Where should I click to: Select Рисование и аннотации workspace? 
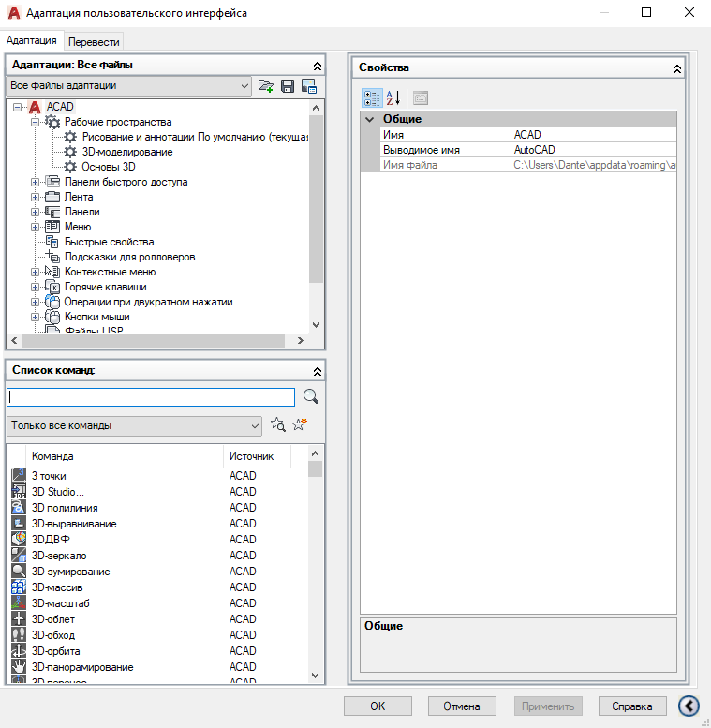(x=195, y=137)
